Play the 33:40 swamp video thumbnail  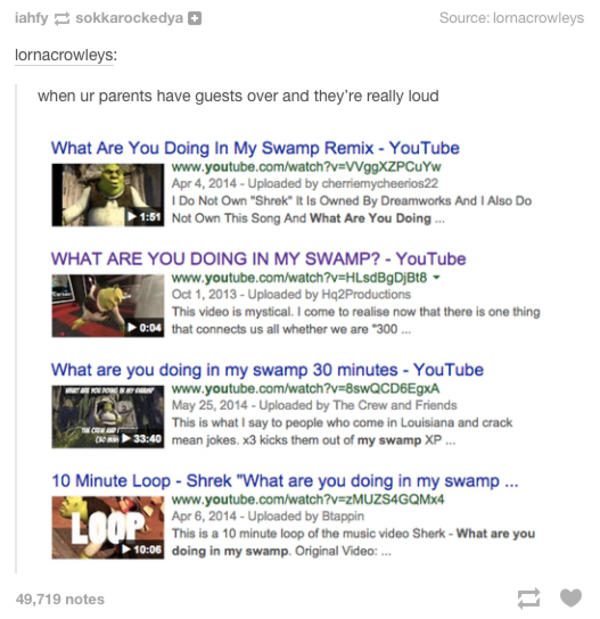108,417
